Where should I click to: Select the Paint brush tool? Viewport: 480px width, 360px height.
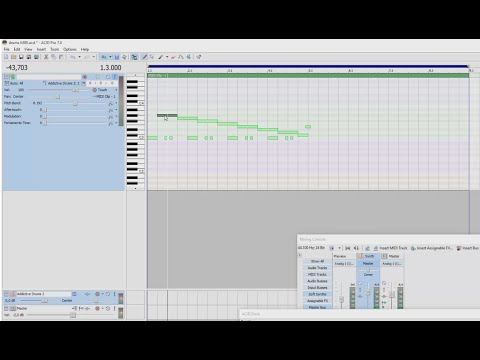coord(160,57)
